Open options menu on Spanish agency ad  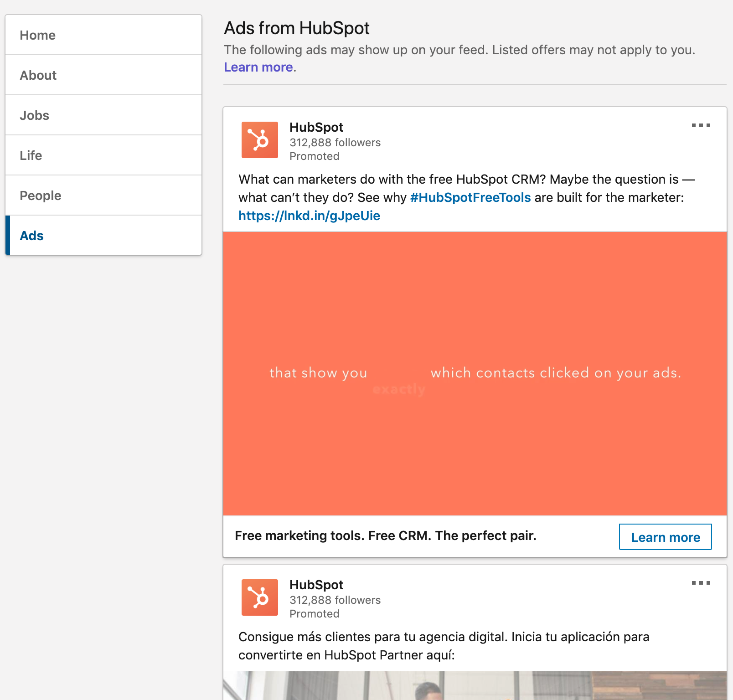click(701, 583)
